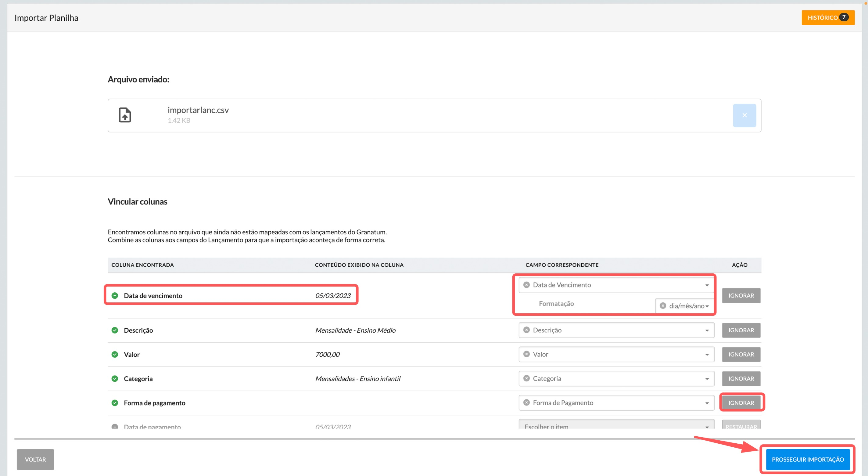Click green check icon beside Valor
Screen dimensions: 868x476
tap(115, 354)
